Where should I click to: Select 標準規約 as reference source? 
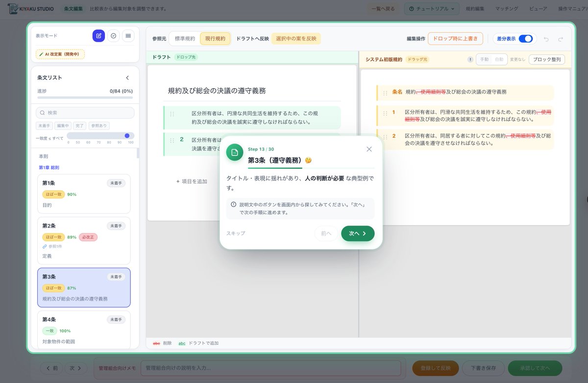click(184, 39)
